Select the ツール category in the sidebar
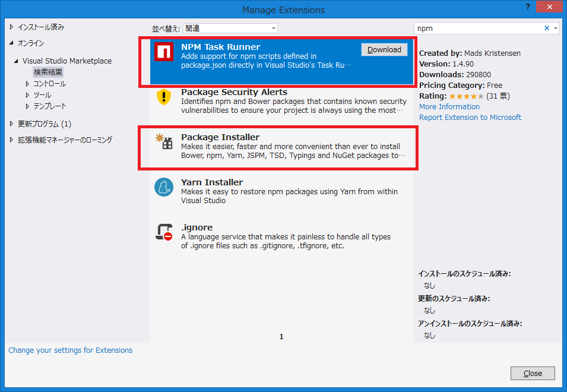Image resolution: width=567 pixels, height=392 pixels. tap(42, 94)
